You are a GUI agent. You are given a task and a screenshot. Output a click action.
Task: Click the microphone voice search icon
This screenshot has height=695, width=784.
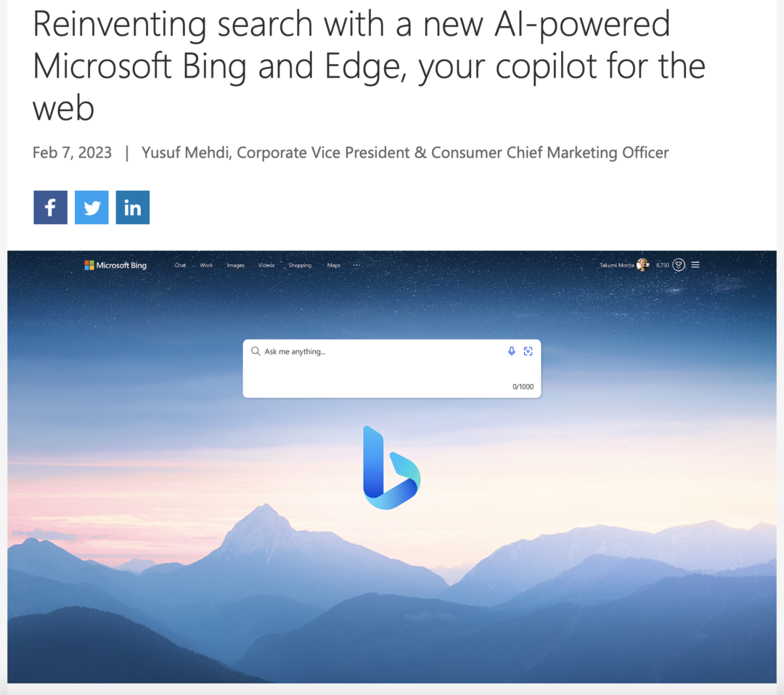512,351
